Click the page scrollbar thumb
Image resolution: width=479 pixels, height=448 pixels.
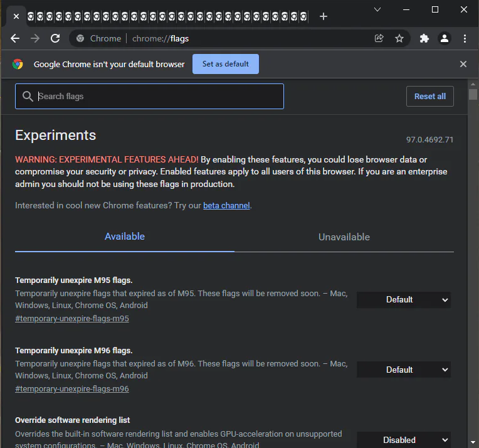473,94
